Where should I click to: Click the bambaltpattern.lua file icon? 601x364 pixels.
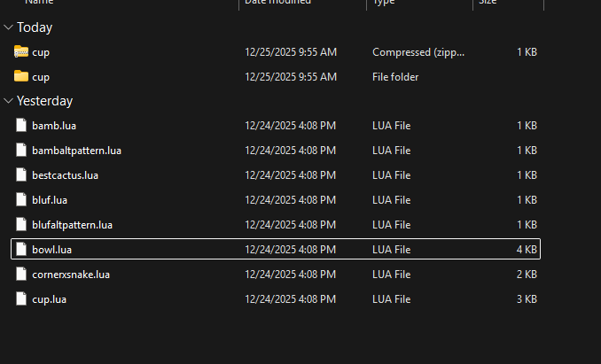pyautogui.click(x=21, y=151)
